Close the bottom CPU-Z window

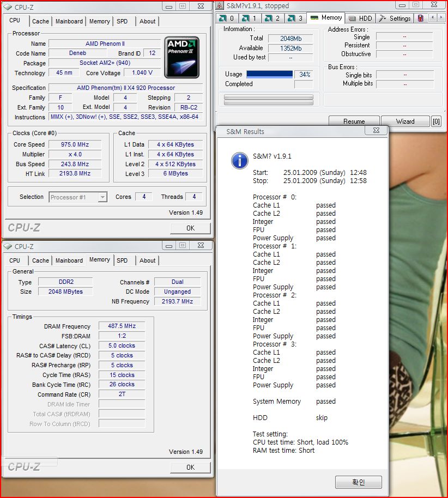(x=201, y=246)
